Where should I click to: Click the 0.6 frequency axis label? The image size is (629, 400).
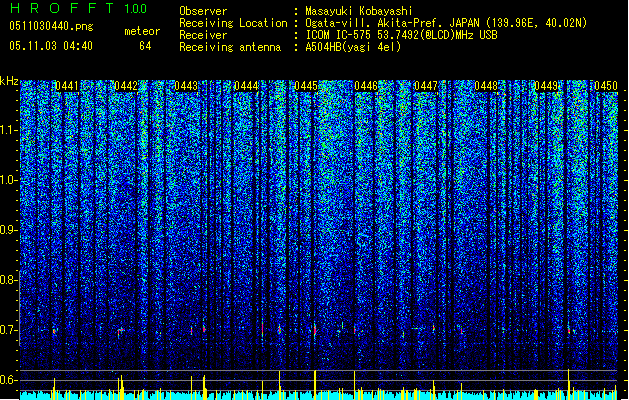click(x=9, y=380)
